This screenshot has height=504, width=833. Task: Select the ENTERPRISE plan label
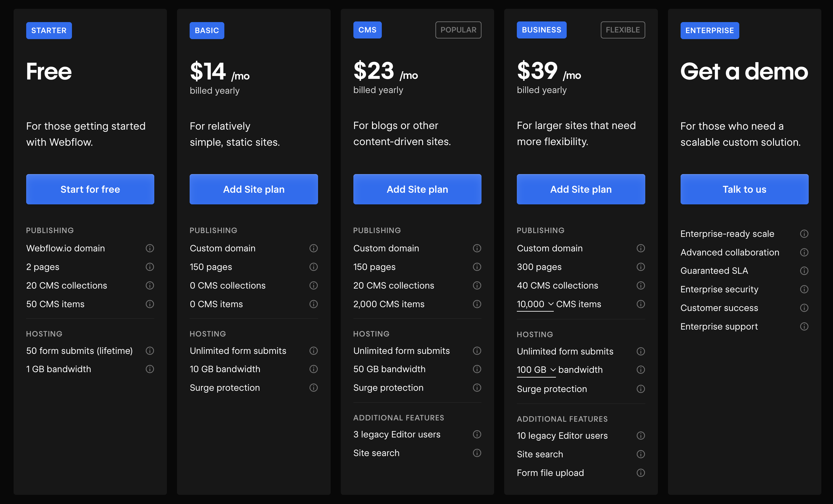(x=709, y=31)
